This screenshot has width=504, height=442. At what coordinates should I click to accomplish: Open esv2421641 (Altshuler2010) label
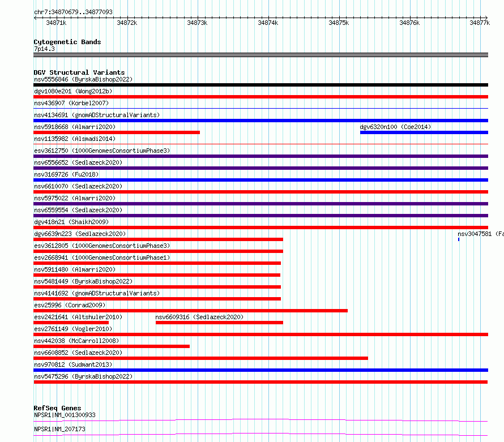pos(78,317)
